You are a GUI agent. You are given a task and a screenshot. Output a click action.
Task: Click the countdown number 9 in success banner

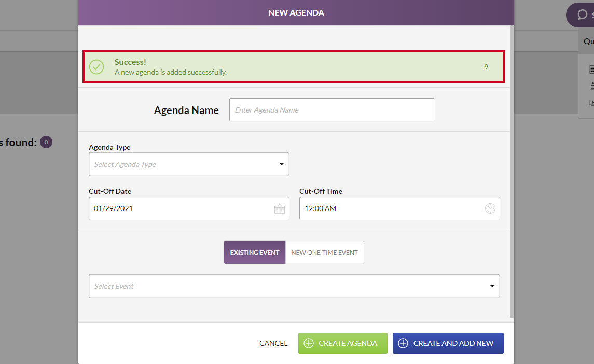[486, 67]
